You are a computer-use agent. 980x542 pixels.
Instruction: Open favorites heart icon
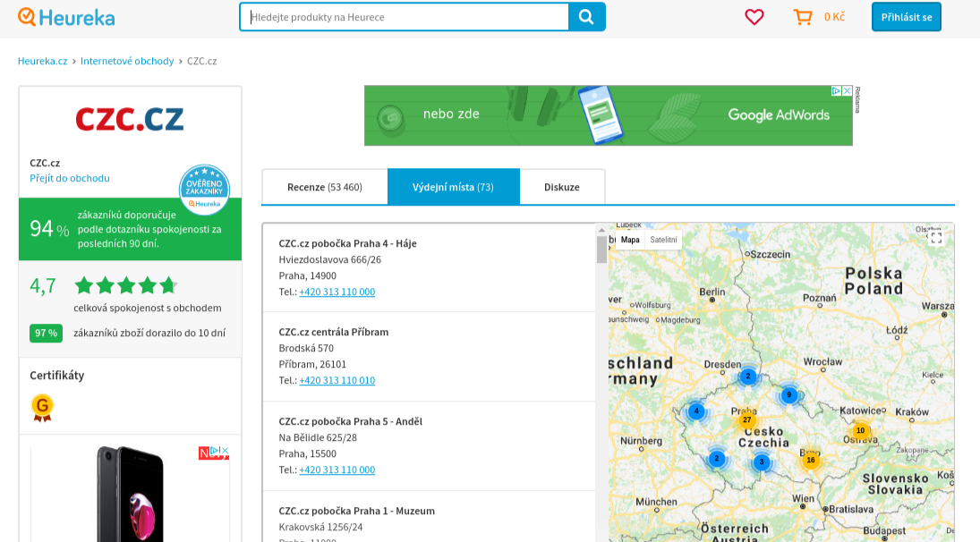tap(754, 17)
